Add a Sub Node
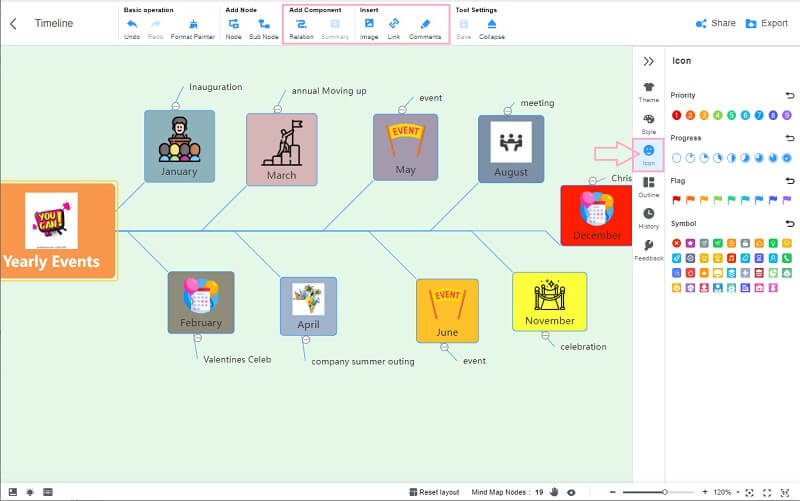800x501 pixels. tap(263, 24)
